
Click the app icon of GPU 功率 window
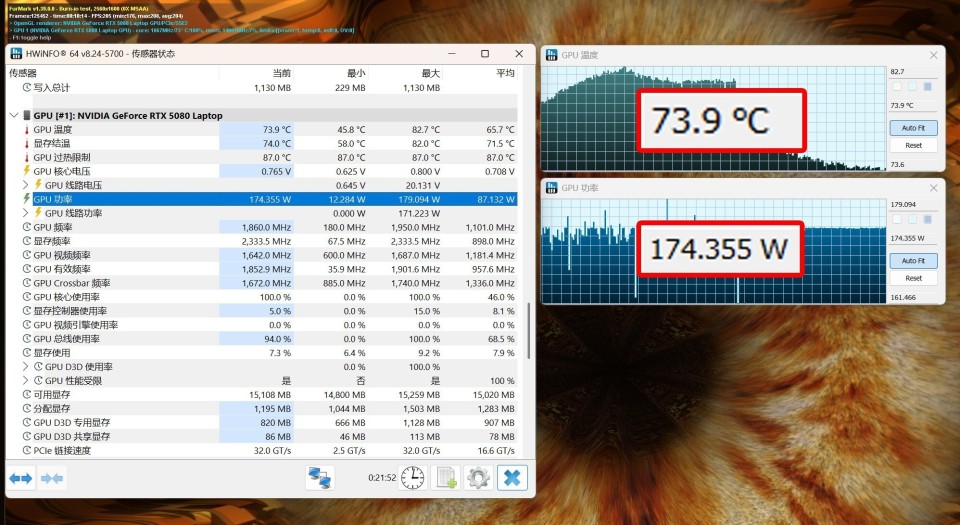tap(552, 188)
